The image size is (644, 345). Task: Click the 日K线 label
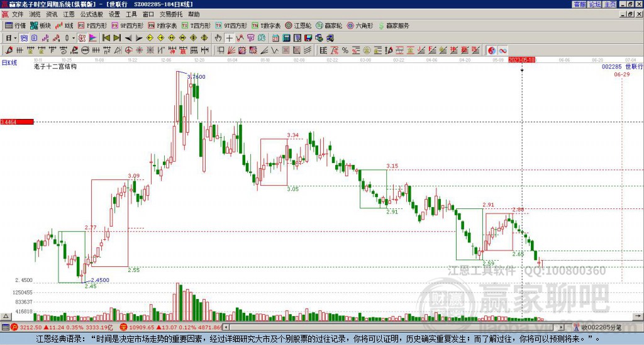point(9,63)
